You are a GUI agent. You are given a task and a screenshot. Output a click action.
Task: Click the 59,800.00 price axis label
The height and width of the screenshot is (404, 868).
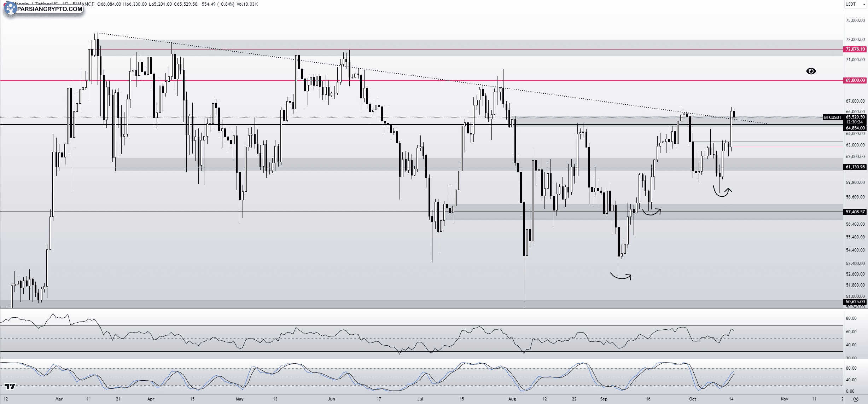point(855,183)
